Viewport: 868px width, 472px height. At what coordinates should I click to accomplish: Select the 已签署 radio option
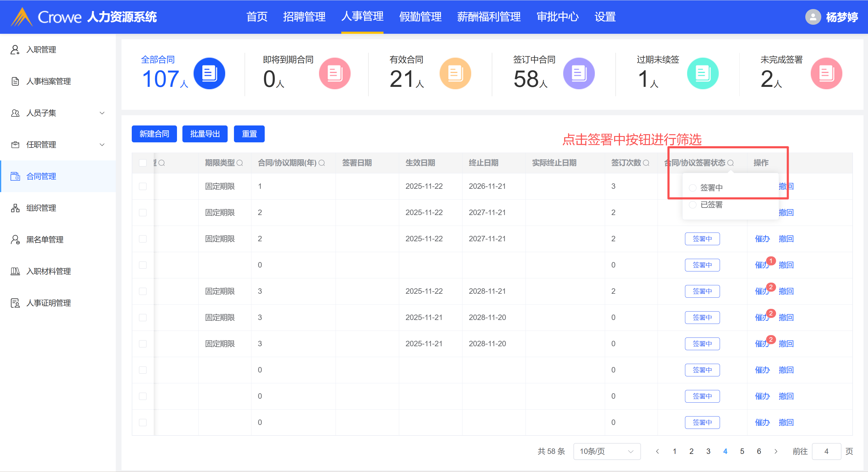pos(693,205)
